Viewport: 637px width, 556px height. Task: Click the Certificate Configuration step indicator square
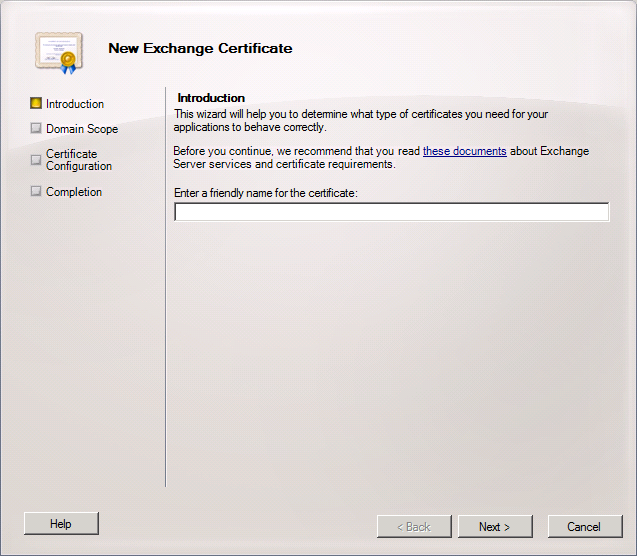[36, 160]
